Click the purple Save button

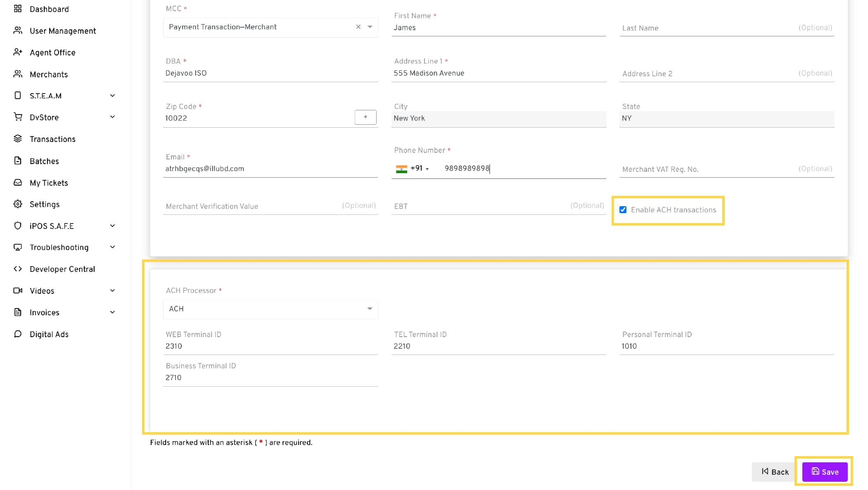tap(824, 472)
